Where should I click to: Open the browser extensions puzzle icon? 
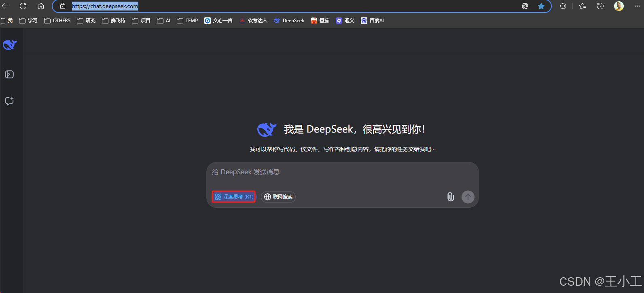pos(563,6)
